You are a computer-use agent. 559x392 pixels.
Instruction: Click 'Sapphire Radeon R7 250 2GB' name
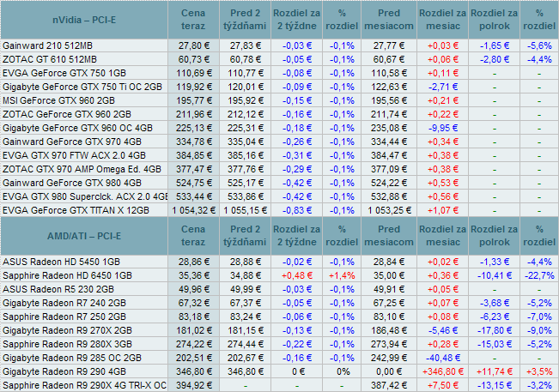click(64, 317)
